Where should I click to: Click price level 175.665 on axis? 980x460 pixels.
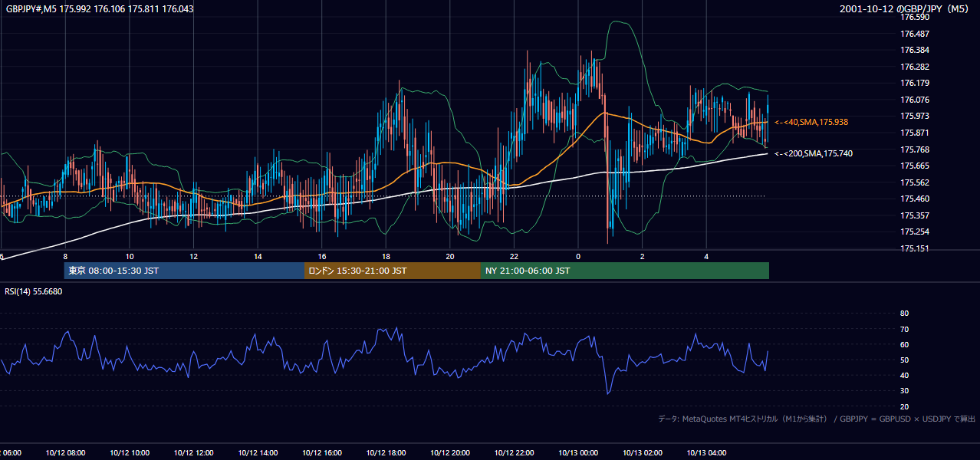tap(914, 166)
